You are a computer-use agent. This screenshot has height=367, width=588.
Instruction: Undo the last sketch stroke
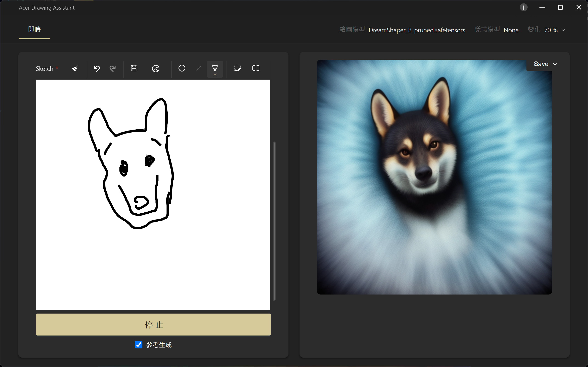coord(97,68)
